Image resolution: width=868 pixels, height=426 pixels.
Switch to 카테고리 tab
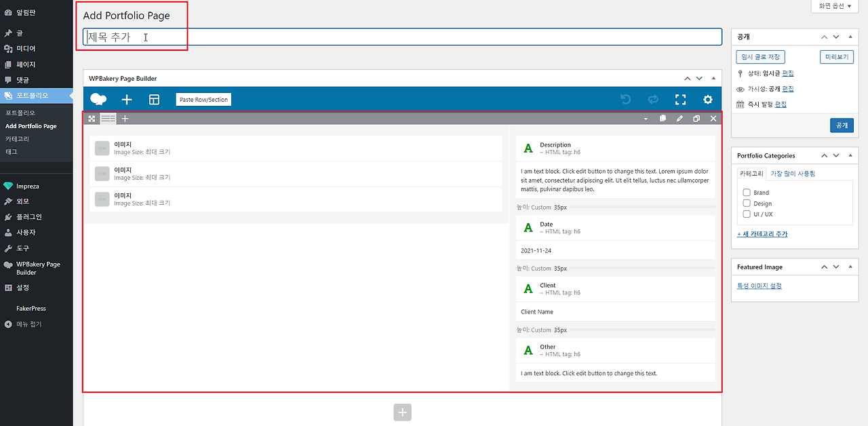click(x=751, y=174)
